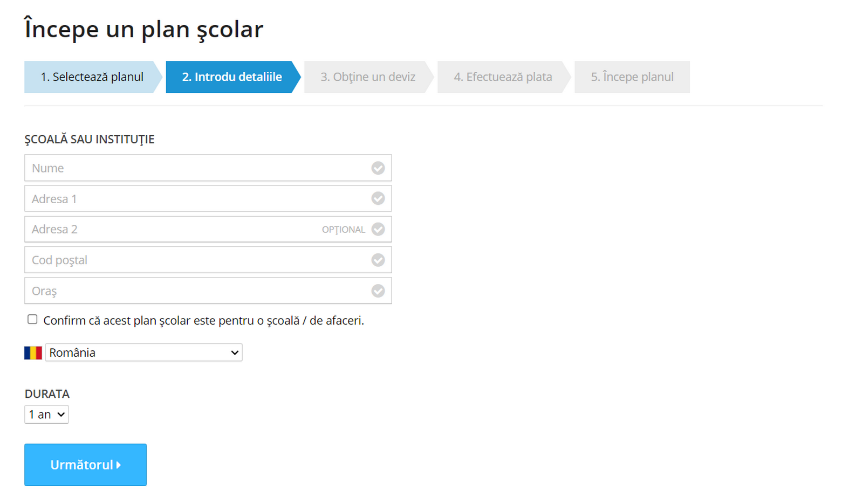Click the checkmark icon beside Oraş field
This screenshot has height=504, width=863.
click(378, 291)
